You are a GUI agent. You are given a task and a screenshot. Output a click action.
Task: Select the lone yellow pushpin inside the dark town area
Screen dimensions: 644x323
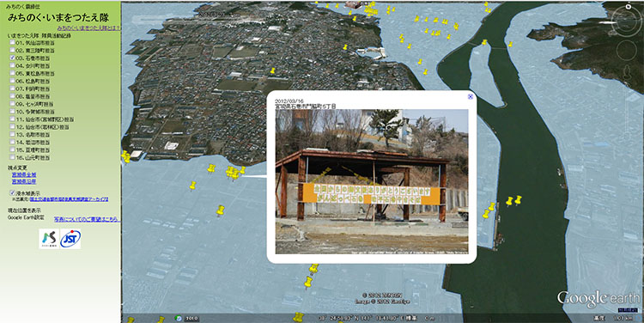pos(272,70)
